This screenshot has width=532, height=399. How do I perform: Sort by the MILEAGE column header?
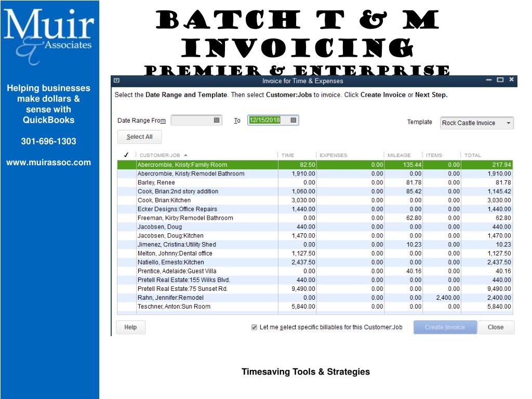399,155
